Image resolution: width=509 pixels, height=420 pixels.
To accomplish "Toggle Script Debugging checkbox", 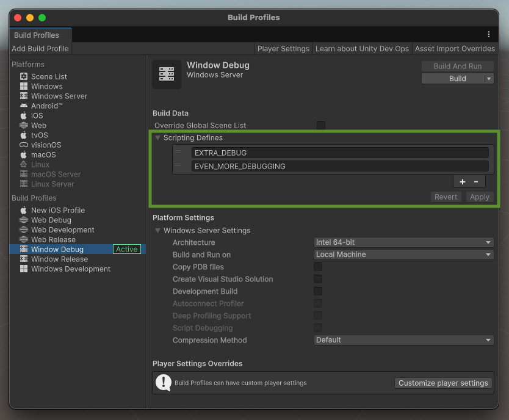I will pyautogui.click(x=318, y=328).
